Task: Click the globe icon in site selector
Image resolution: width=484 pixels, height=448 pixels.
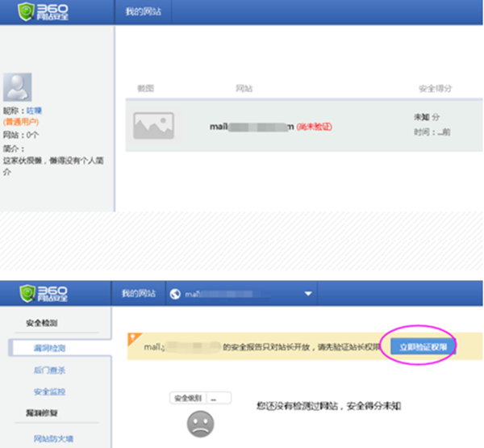Action: (x=175, y=294)
